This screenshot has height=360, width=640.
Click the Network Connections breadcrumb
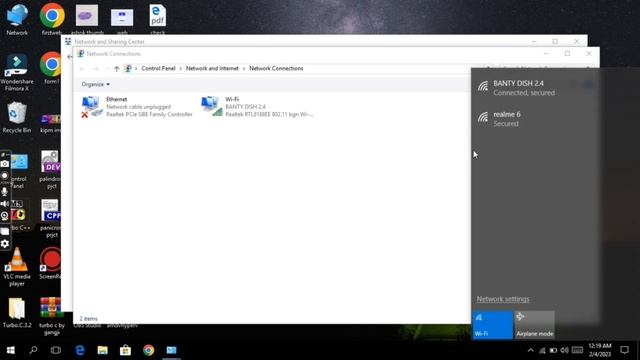tap(276, 69)
